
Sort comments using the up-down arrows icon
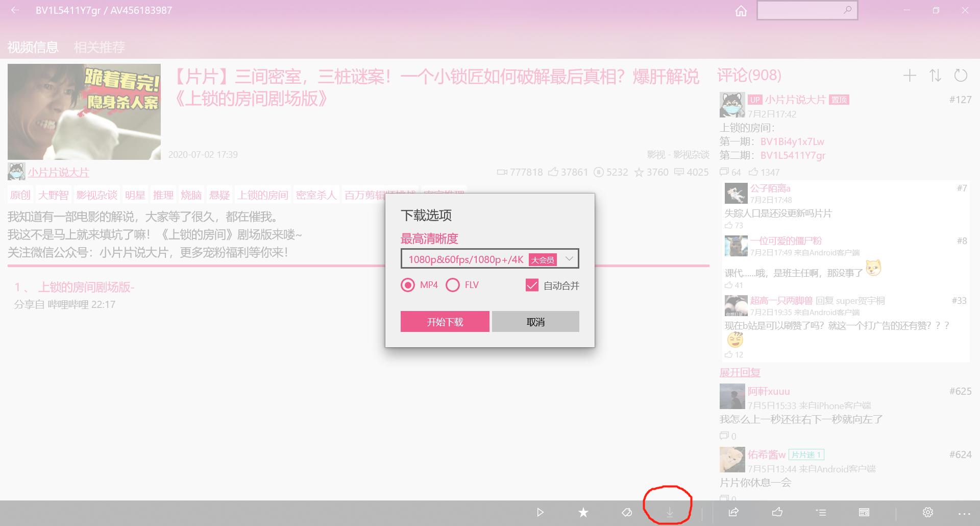pyautogui.click(x=936, y=75)
